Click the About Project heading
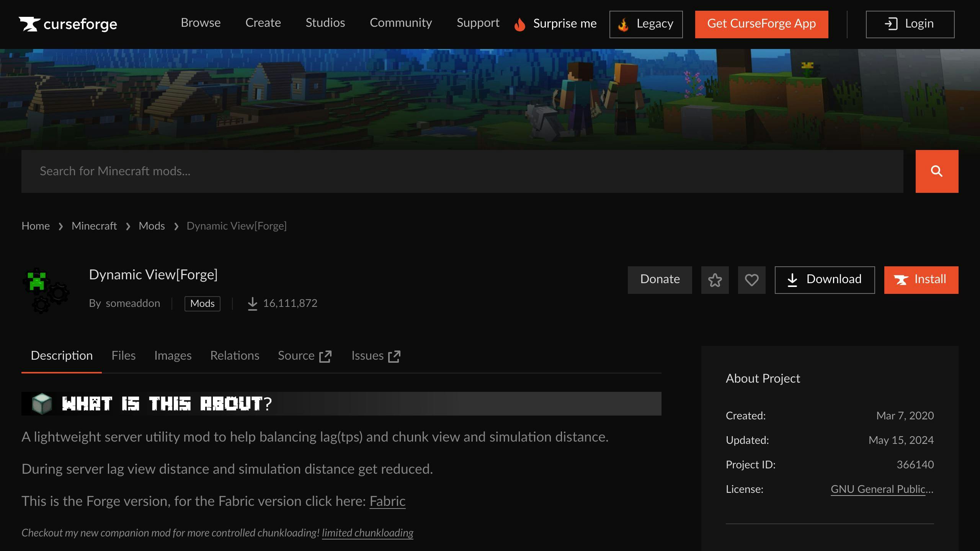This screenshot has width=980, height=551. point(763,378)
